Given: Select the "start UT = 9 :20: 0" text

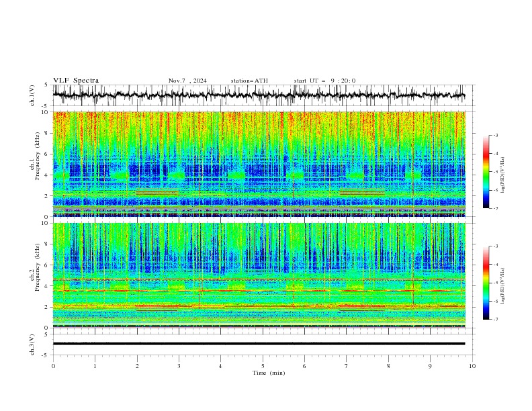Looking at the screenshot, I should tap(324, 81).
